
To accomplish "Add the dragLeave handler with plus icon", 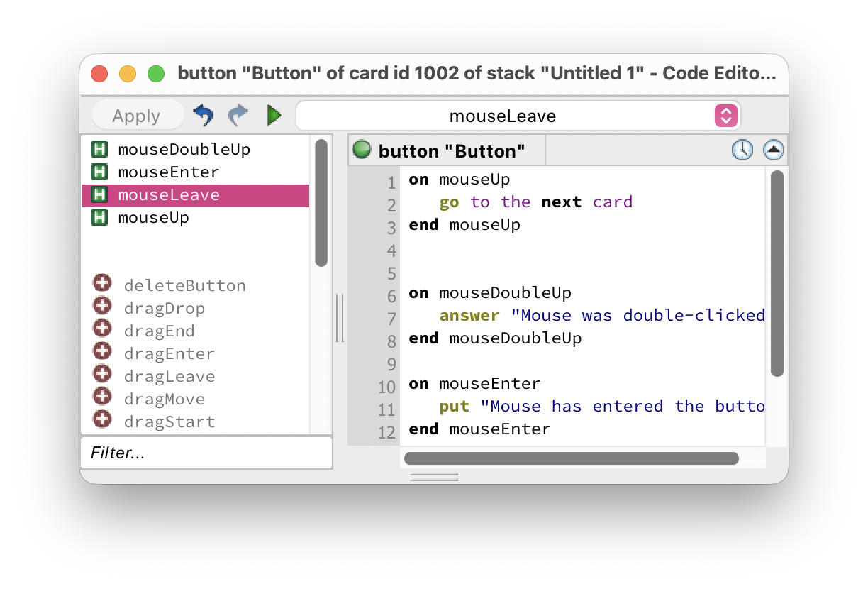I will click(102, 374).
